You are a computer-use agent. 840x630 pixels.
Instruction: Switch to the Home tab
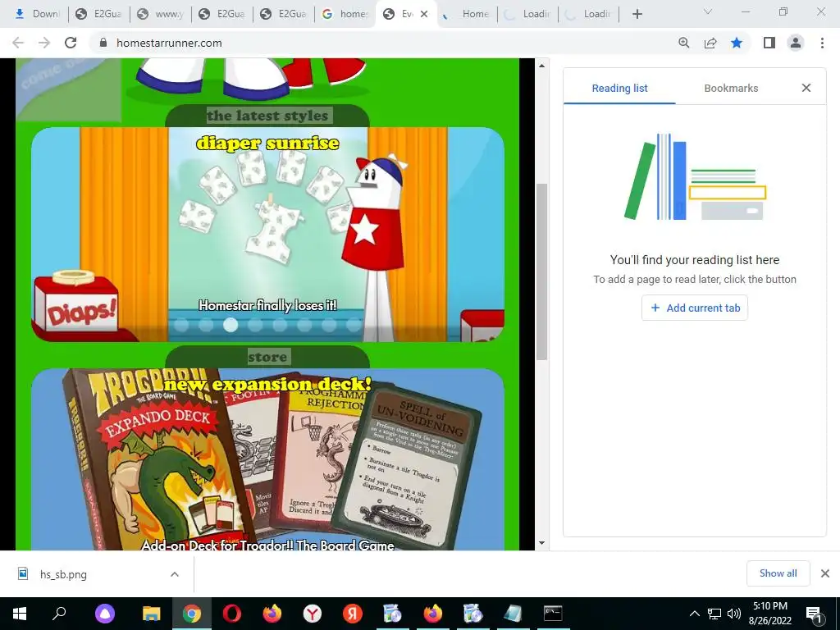click(x=468, y=14)
